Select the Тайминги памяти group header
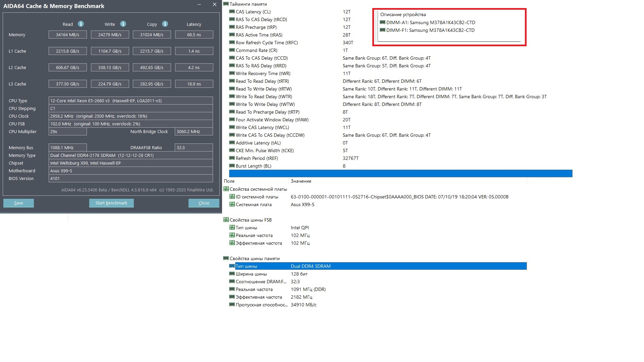 (x=248, y=4)
